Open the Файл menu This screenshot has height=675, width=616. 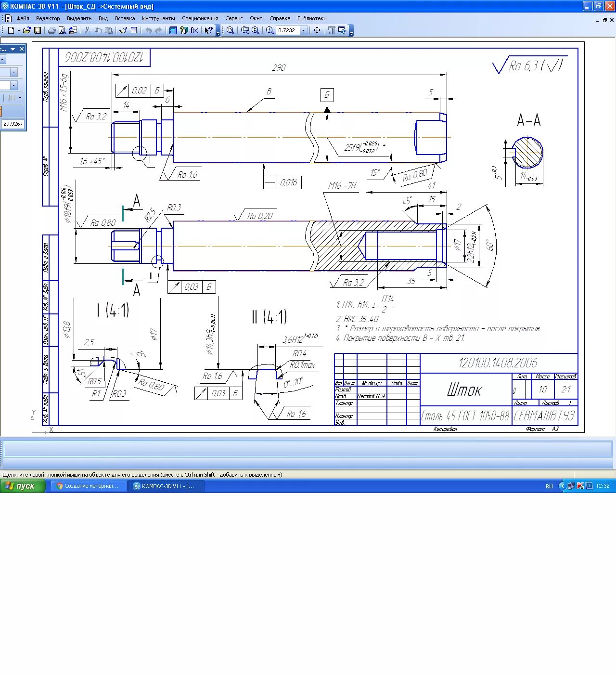[23, 18]
